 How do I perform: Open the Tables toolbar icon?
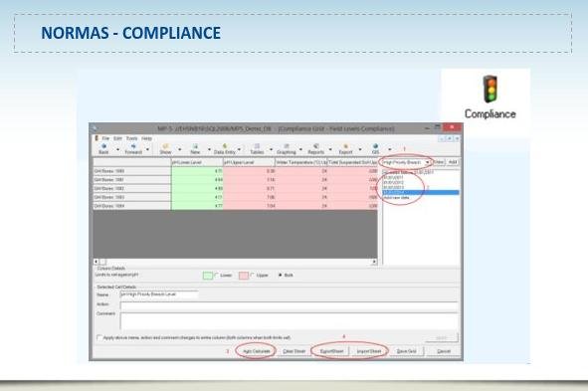pos(257,146)
